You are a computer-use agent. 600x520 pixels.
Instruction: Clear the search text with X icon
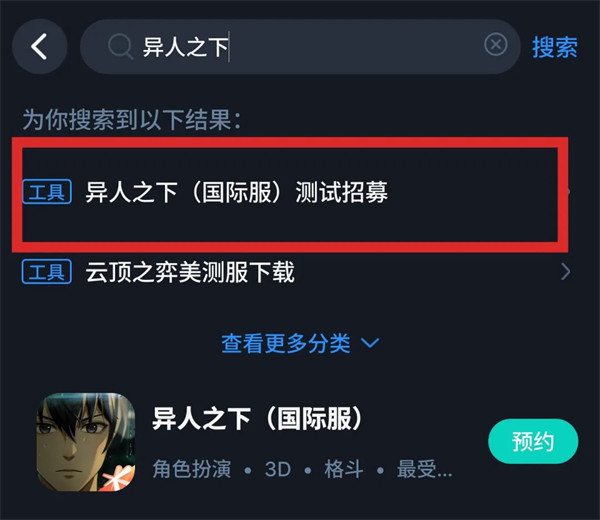tap(496, 45)
